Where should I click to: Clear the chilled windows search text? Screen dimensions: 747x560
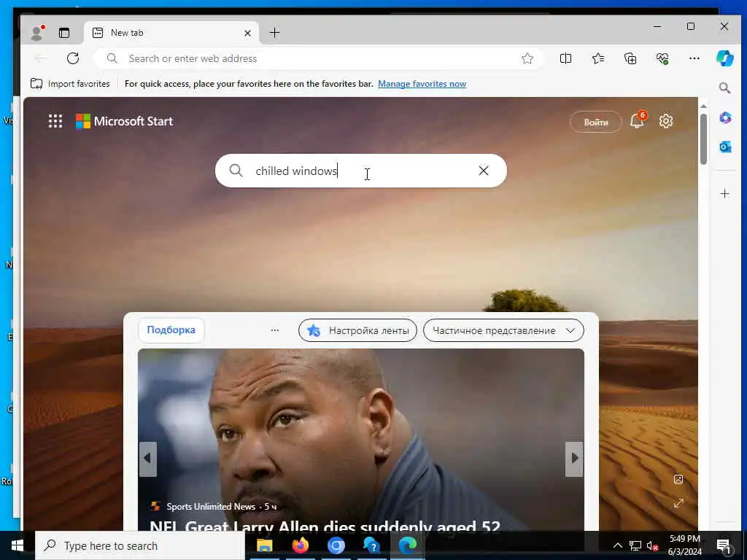pos(483,171)
